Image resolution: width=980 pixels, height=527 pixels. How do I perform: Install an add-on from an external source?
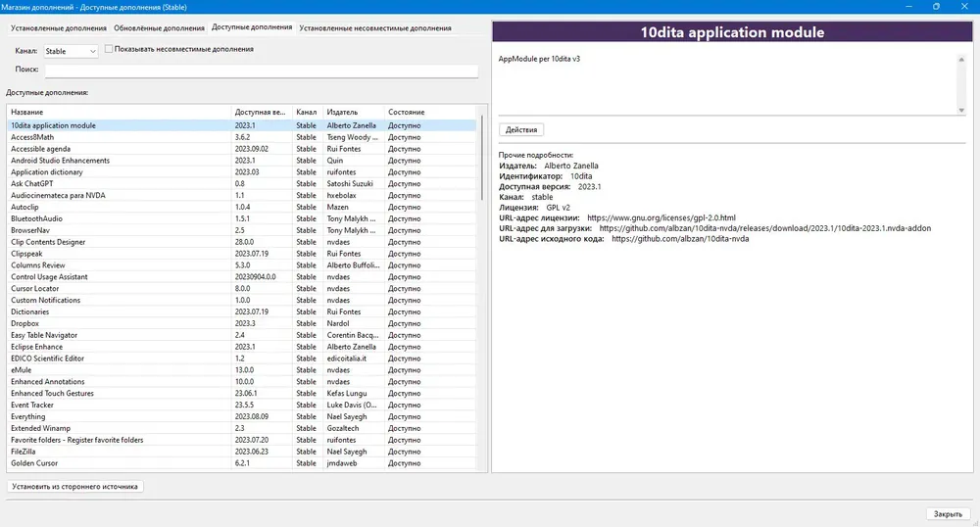pyautogui.click(x=75, y=487)
